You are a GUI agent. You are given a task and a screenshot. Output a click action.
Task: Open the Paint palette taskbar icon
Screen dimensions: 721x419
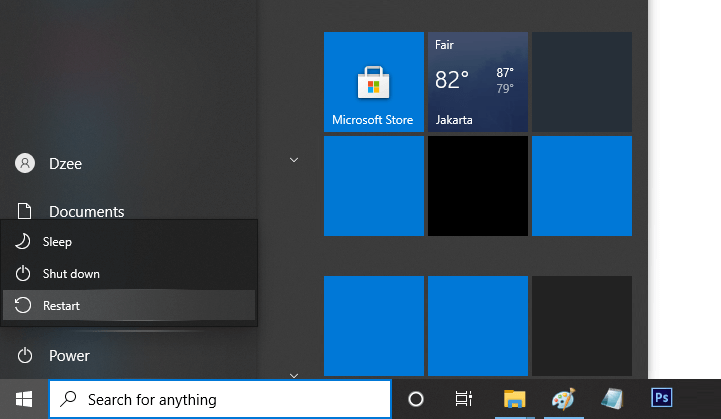564,399
